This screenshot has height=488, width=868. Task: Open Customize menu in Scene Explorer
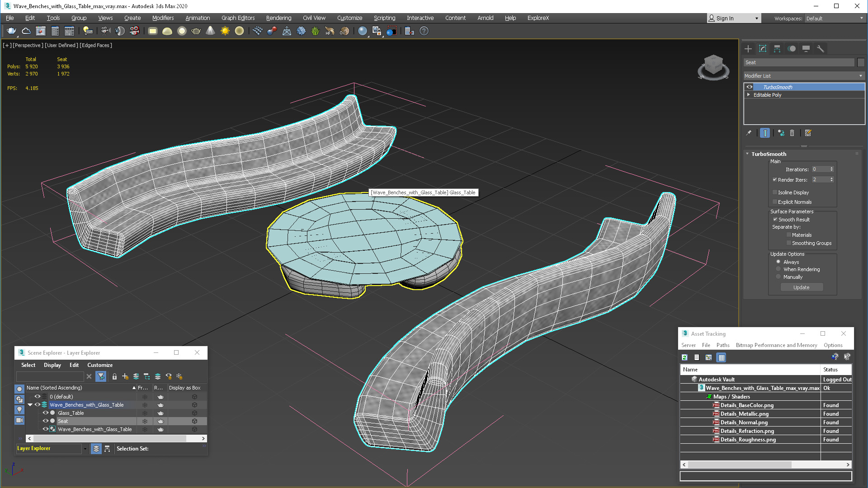[100, 365]
